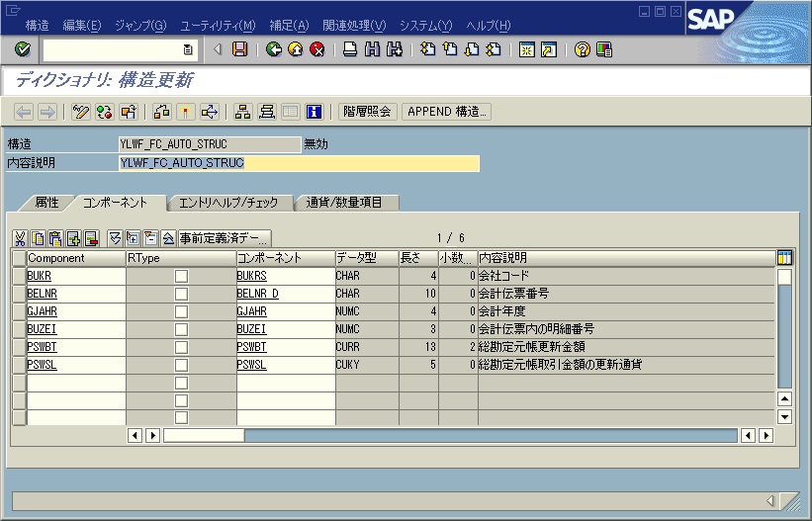Image resolution: width=812 pixels, height=521 pixels.
Task: Click the Cut scissors icon above table
Action: (x=21, y=238)
